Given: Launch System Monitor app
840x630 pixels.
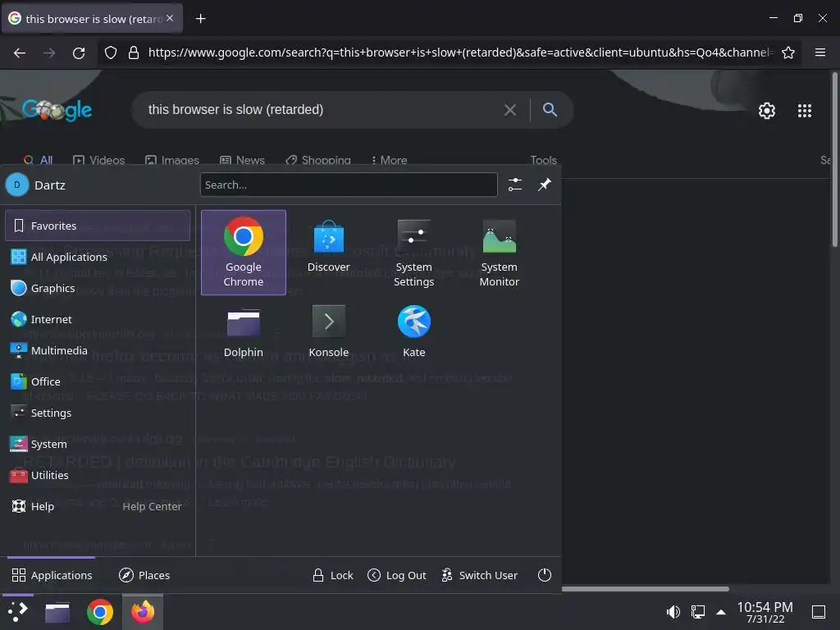Looking at the screenshot, I should click(x=499, y=253).
